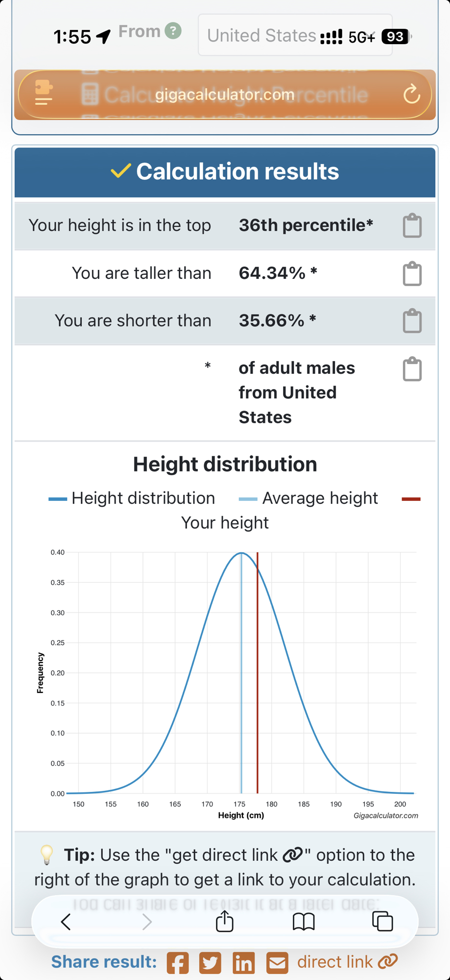Copy the adult males United States text

pos(412,369)
